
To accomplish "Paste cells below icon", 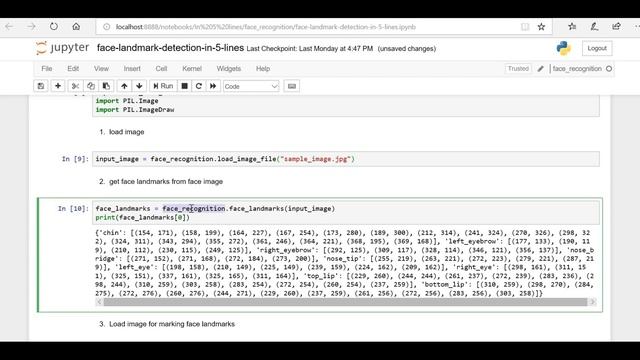I will click(x=106, y=86).
